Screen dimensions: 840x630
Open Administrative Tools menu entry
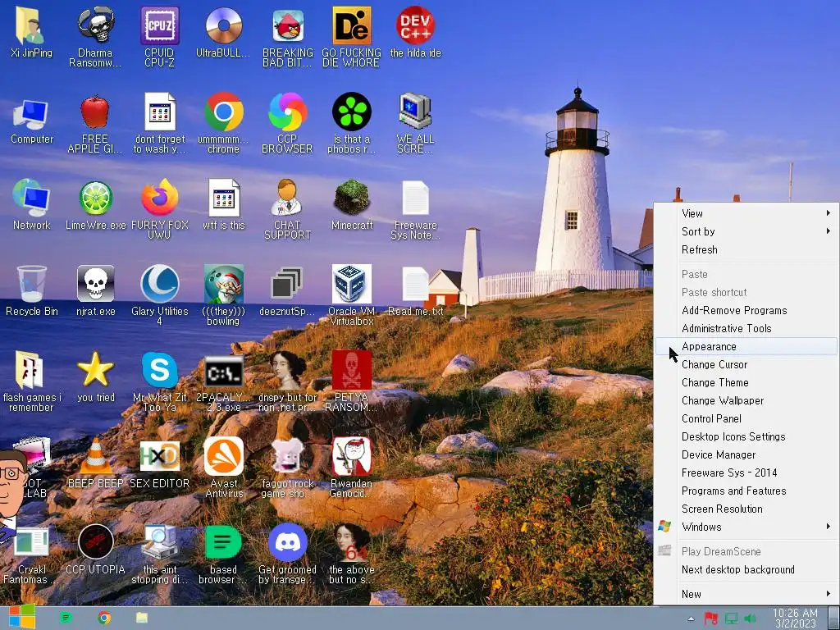746,328
